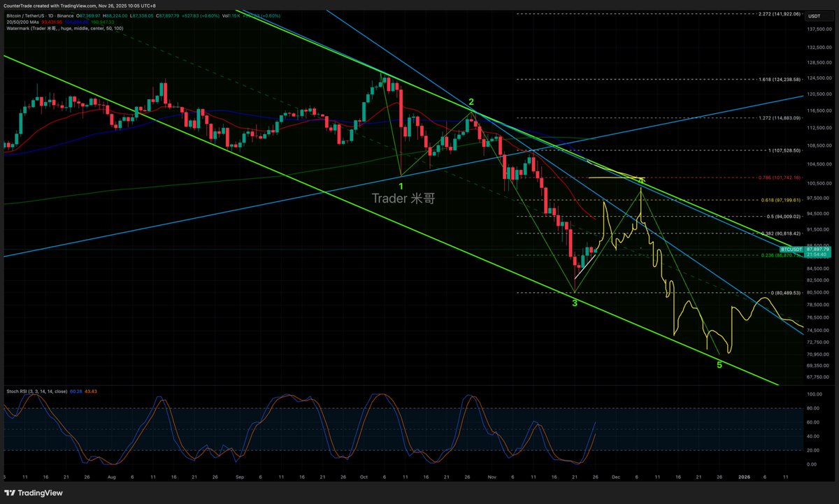Image resolution: width=839 pixels, height=504 pixels.
Task: Select the green wave label 2
Action: point(472,102)
